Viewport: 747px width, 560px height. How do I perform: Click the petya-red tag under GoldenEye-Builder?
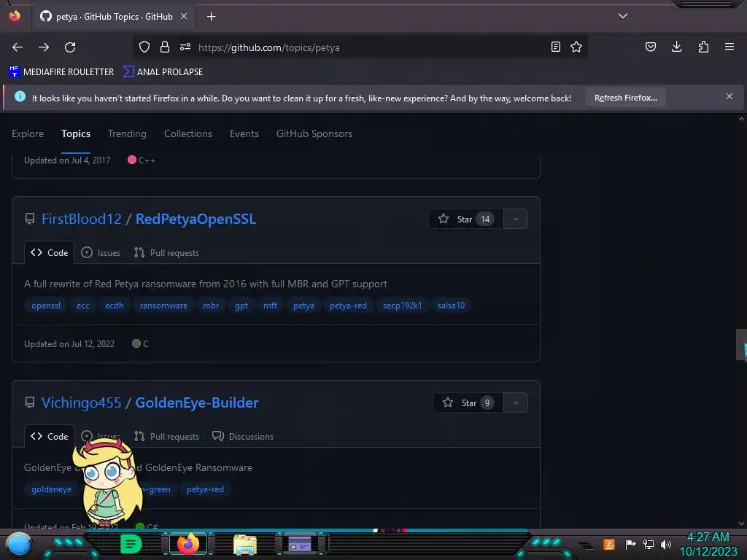pos(205,489)
